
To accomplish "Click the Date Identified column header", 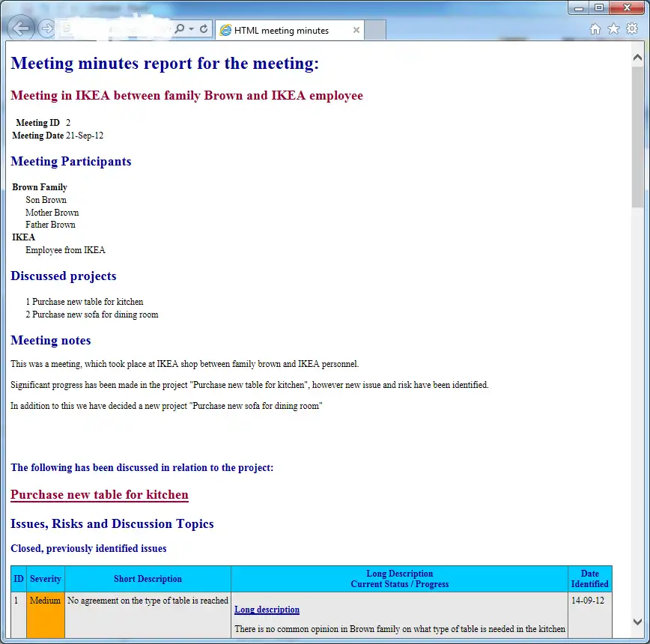I will coord(590,579).
